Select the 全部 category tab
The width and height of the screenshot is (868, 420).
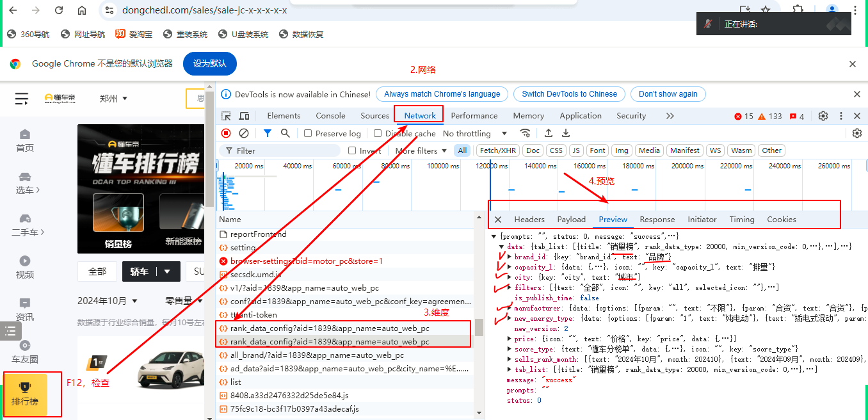click(97, 271)
